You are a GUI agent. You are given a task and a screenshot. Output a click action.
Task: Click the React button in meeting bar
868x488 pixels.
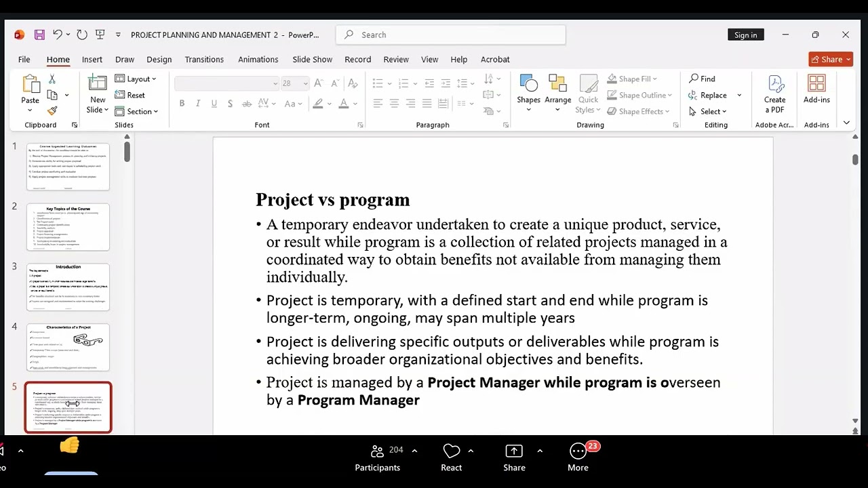(x=451, y=458)
